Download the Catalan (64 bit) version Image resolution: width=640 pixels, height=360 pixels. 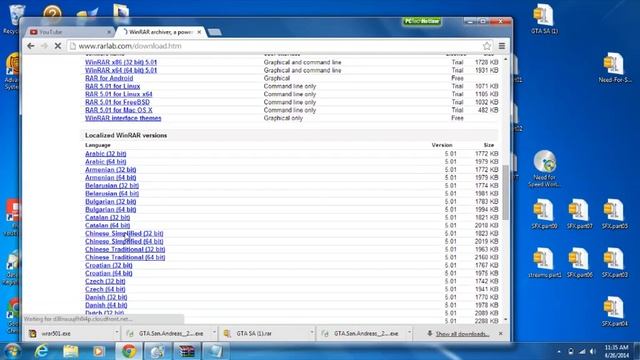click(107, 225)
